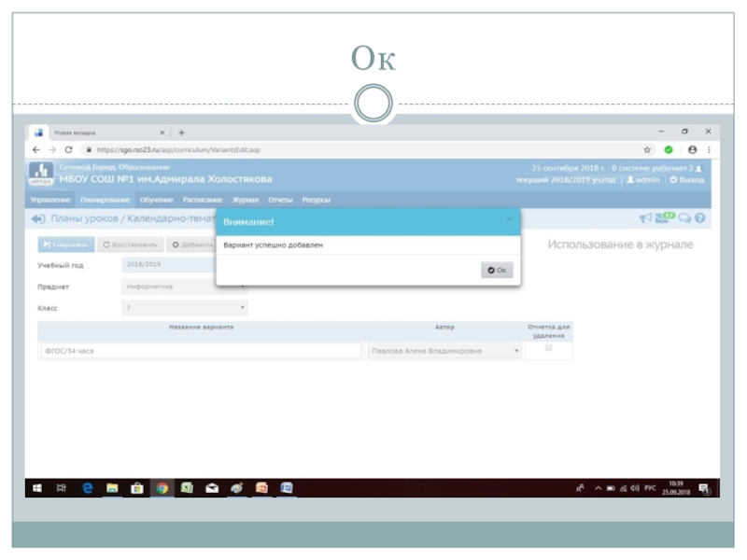Open Task View on the taskbar

[x=62, y=488]
